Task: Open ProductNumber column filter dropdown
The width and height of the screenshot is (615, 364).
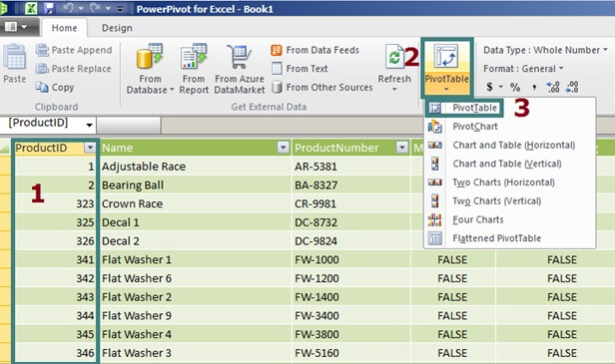Action: point(402,148)
